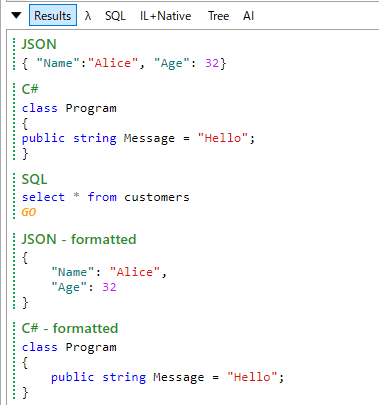Screen dimensions: 379x405
Task: Open the AI tab
Action: 248,16
